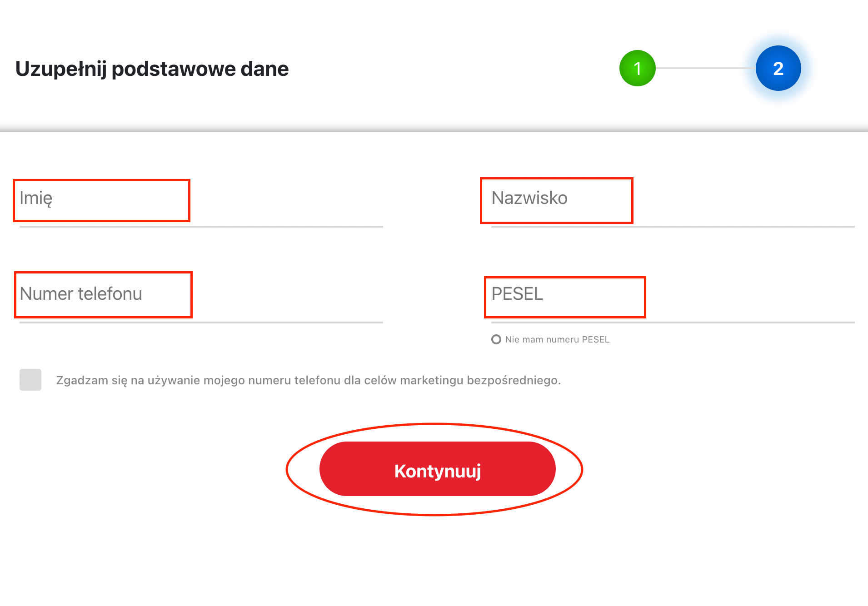Screen dimensions: 868x606
Task: Click the digit 2 in the step indicator
Action: 778,69
